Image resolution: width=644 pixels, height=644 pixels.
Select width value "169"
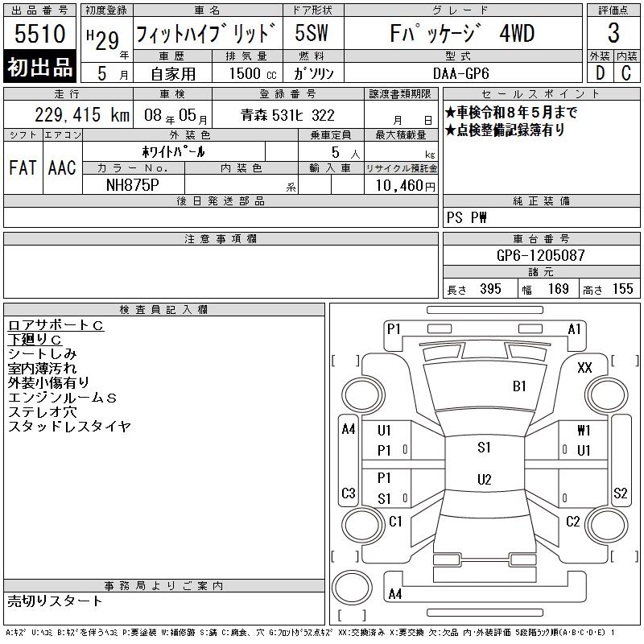click(x=558, y=289)
